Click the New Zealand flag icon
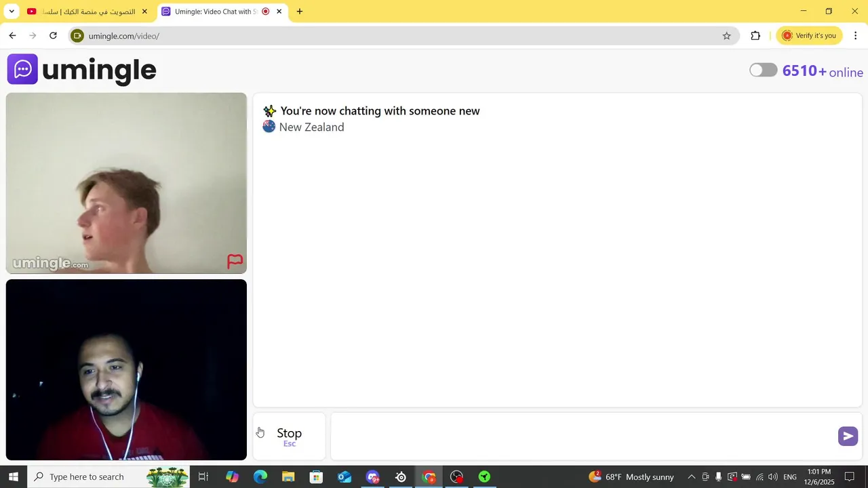 coord(269,127)
